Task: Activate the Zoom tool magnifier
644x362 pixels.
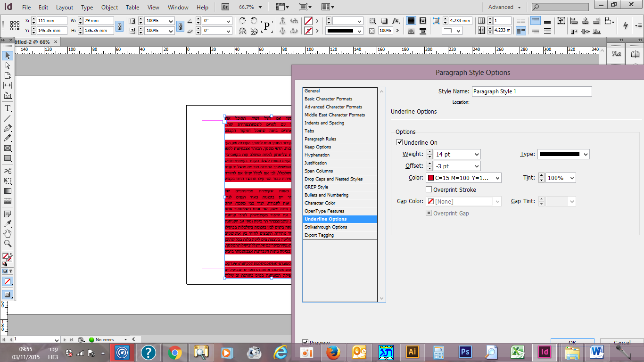Action: [x=8, y=244]
